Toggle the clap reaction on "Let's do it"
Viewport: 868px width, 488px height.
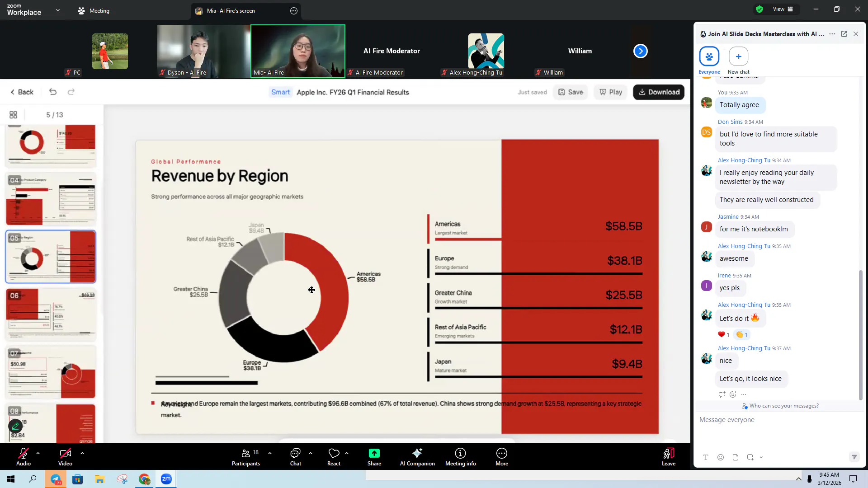pyautogui.click(x=742, y=335)
